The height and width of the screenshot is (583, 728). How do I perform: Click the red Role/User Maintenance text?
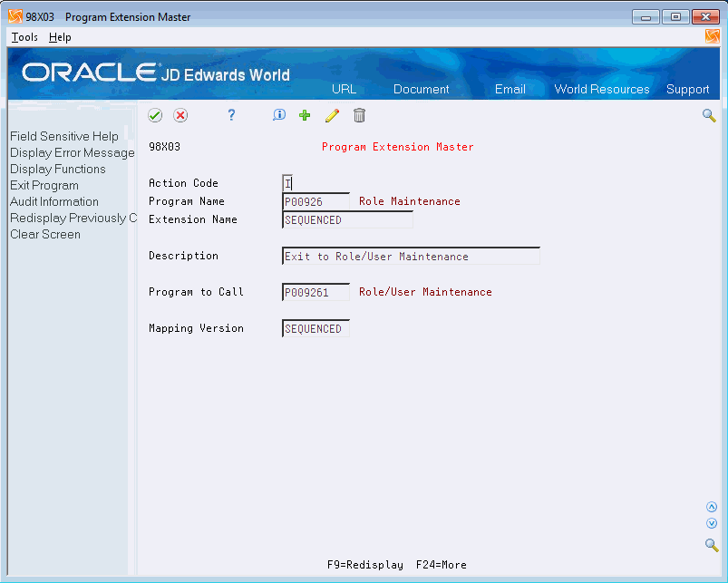point(425,292)
